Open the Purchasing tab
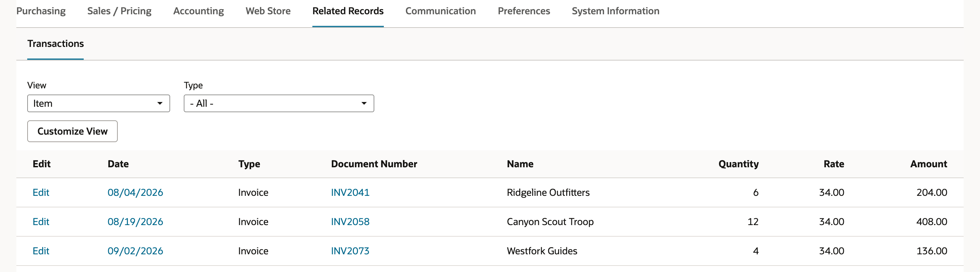980x272 pixels. [41, 11]
